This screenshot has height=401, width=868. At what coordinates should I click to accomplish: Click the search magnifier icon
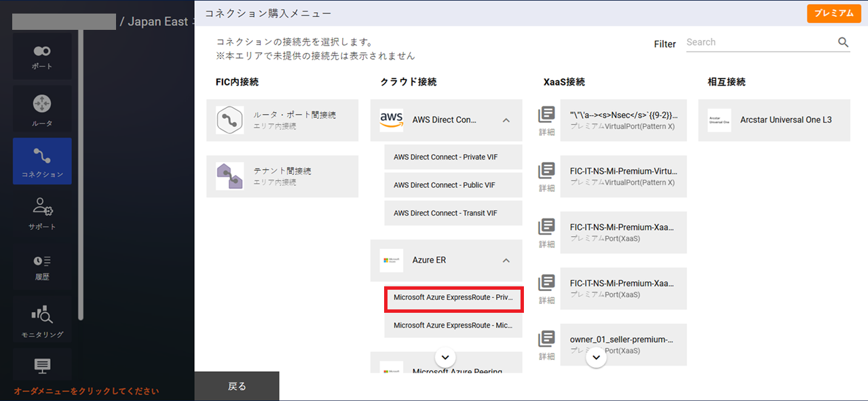[843, 42]
